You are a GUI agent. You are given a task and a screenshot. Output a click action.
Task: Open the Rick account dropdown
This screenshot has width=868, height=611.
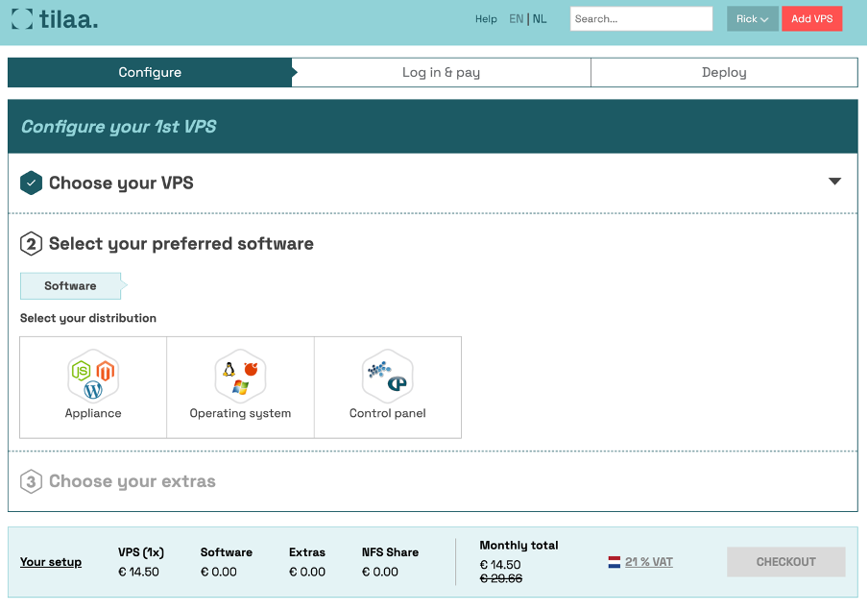(753, 19)
